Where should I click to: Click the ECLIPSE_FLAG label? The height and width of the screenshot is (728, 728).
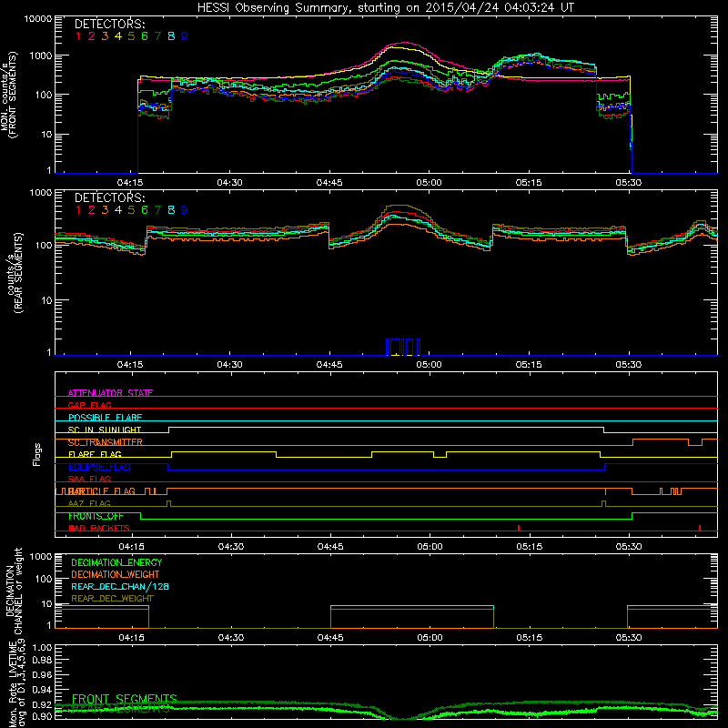click(99, 467)
